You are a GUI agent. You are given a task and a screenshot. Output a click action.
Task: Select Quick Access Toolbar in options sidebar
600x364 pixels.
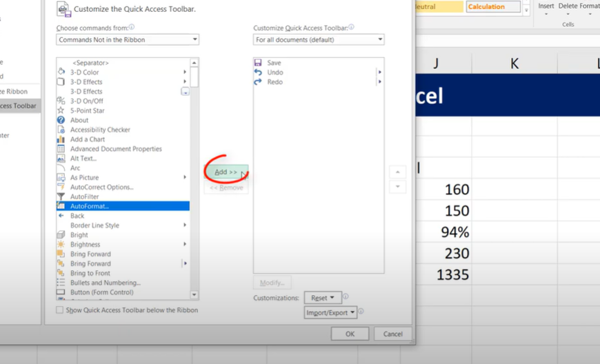(19, 106)
